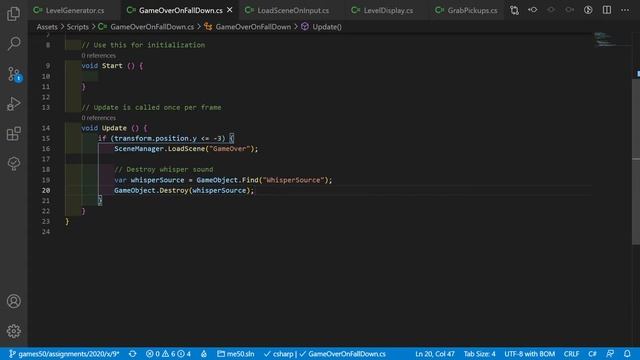Viewport: 640px width, 360px height.
Task: Click the whisperSource variable on line 19
Action: [x=157, y=180]
